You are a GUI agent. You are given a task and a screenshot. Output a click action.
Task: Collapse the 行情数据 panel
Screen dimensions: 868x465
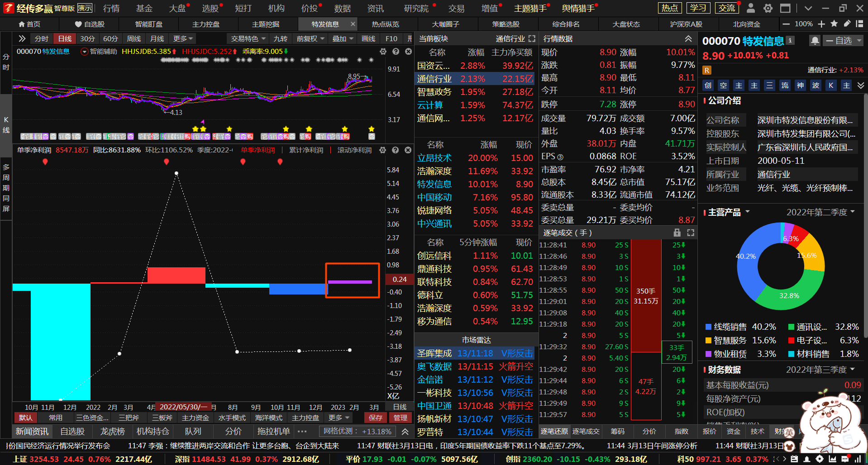click(x=688, y=39)
